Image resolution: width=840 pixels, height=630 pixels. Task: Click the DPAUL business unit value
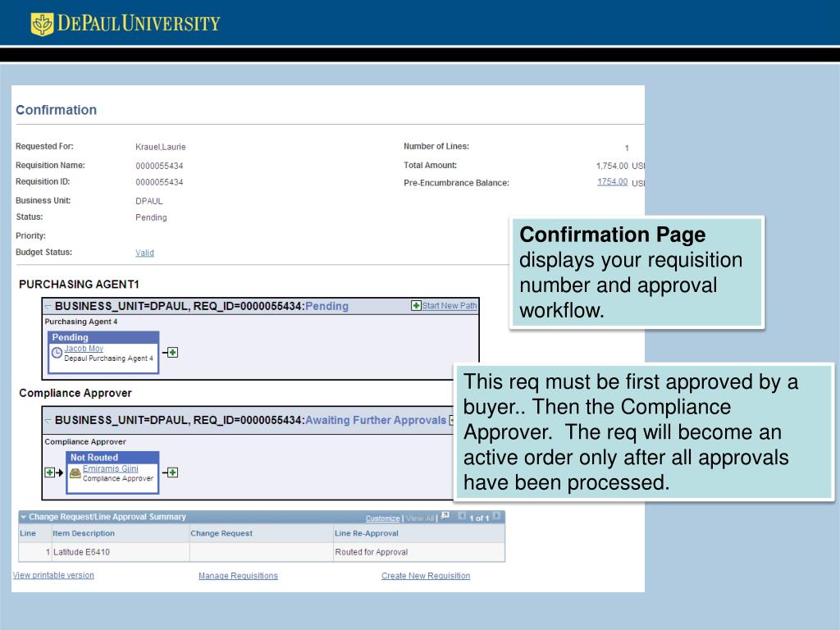click(149, 201)
